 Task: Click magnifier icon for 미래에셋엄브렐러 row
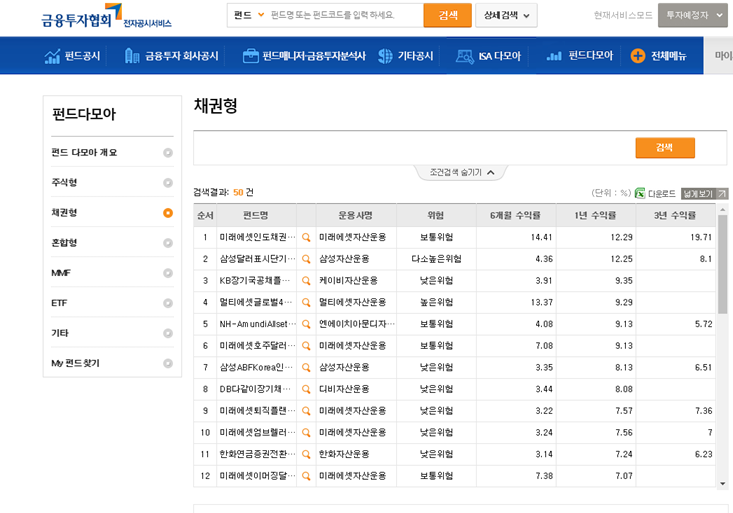(306, 433)
